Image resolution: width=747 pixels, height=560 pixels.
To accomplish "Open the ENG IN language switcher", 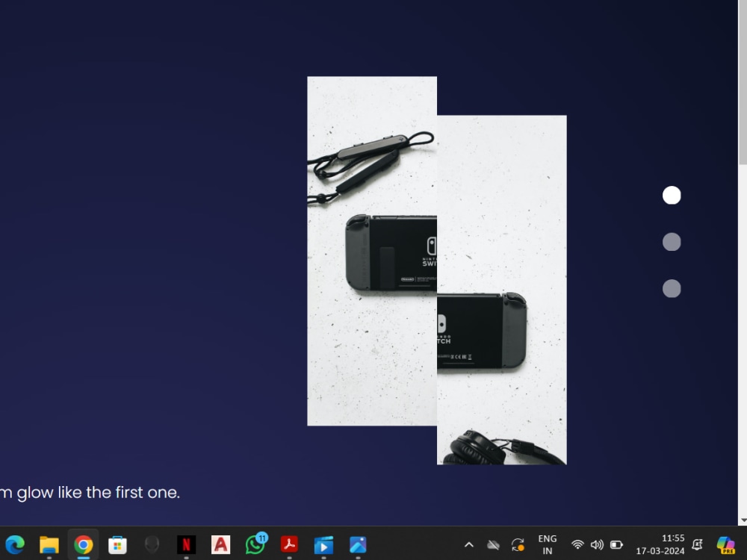I will click(x=548, y=544).
